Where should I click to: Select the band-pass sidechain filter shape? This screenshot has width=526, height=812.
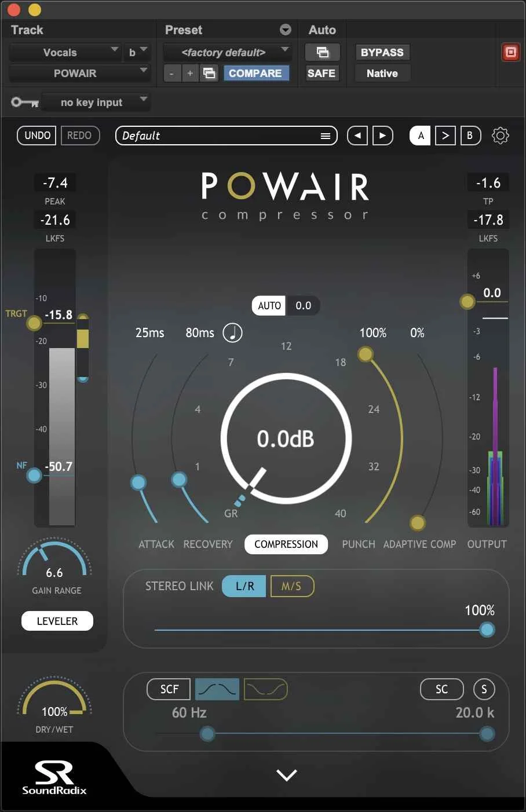pos(217,689)
